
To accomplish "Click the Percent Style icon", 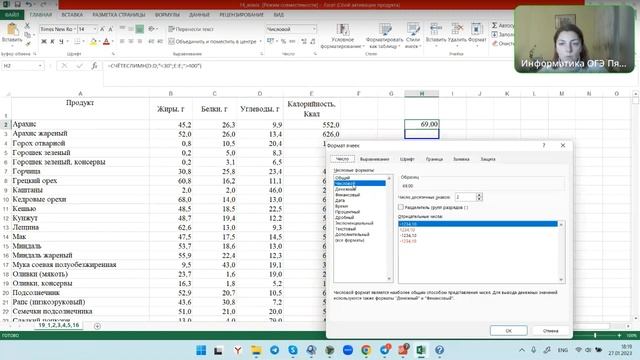I will [283, 41].
